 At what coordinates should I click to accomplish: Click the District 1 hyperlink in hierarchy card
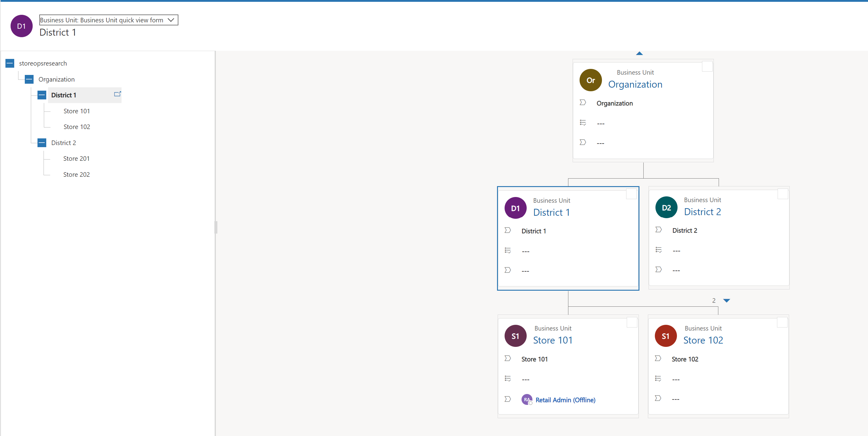point(551,212)
